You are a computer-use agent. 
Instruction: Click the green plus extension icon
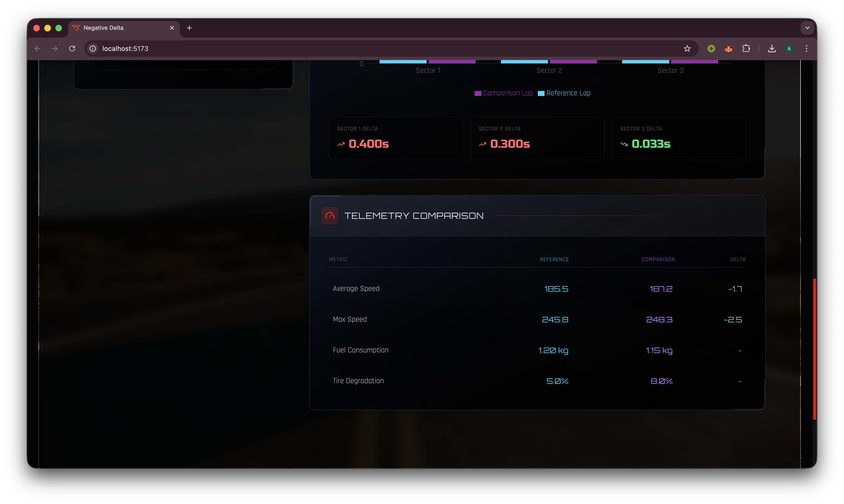711,49
